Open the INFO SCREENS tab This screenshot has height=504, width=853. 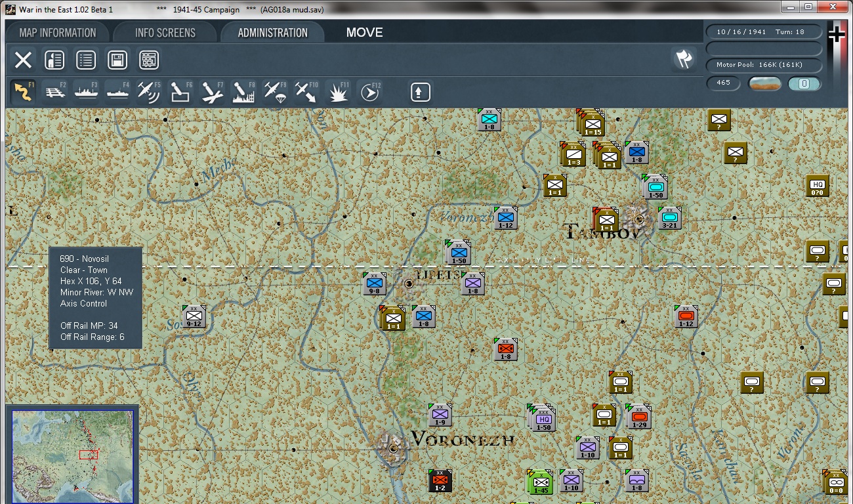165,33
